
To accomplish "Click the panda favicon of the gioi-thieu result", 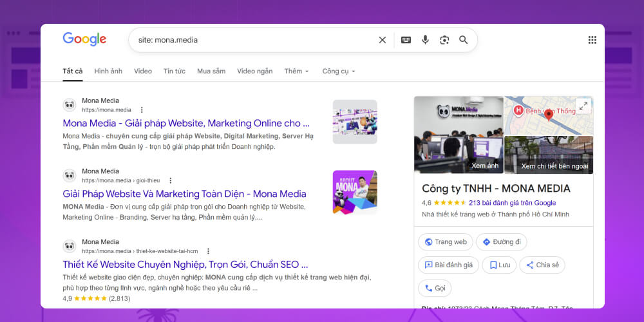I will (x=70, y=176).
